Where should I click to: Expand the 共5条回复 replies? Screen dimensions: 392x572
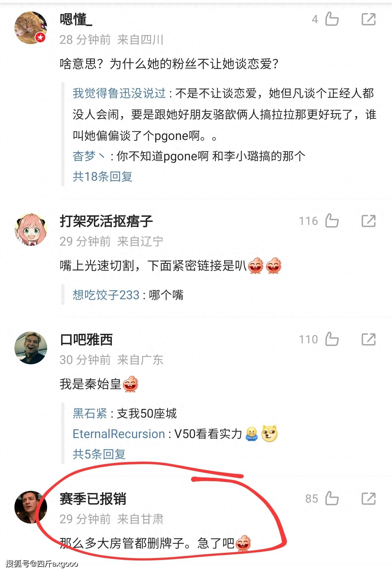pyautogui.click(x=99, y=454)
